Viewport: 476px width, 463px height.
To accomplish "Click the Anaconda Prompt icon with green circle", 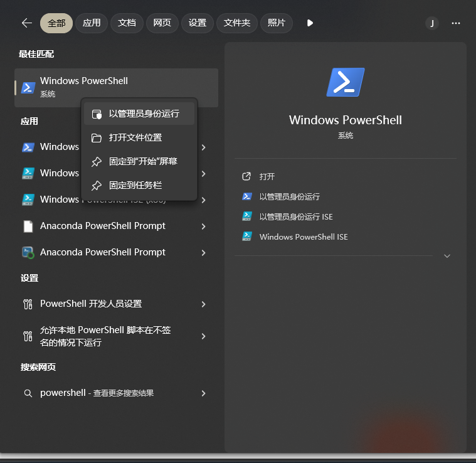I will [x=28, y=253].
